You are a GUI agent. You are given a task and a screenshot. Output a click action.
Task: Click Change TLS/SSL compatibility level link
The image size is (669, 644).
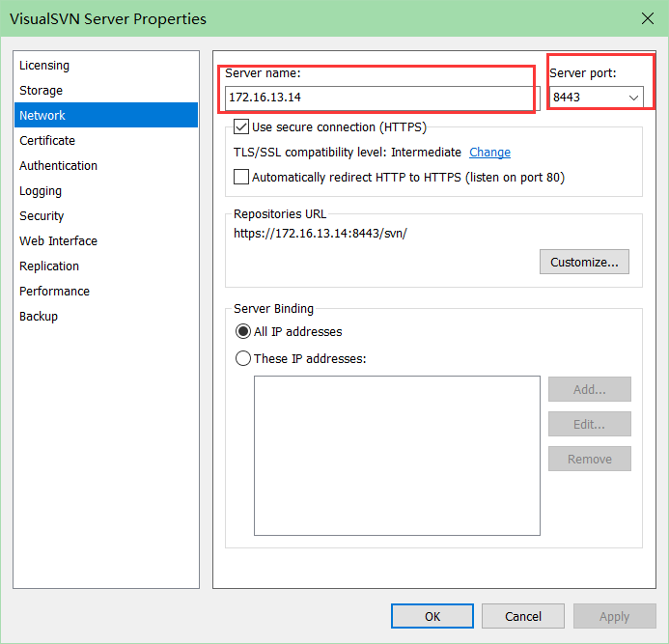pyautogui.click(x=489, y=153)
